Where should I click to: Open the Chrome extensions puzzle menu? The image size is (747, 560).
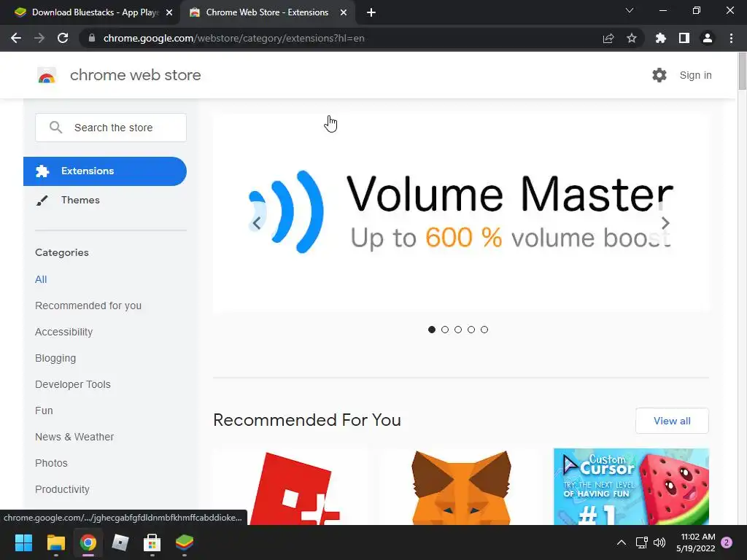660,38
